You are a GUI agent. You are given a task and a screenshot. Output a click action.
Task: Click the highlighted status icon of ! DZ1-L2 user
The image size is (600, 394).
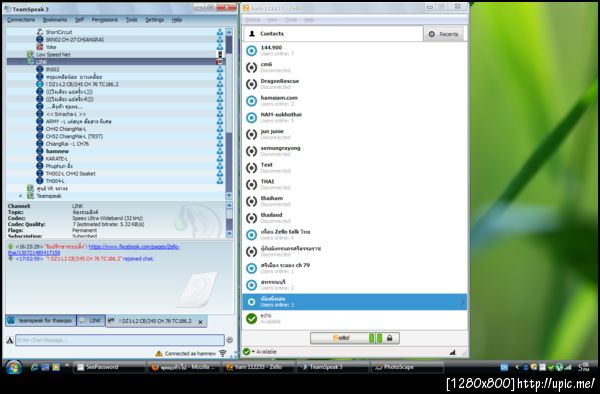tap(39, 84)
